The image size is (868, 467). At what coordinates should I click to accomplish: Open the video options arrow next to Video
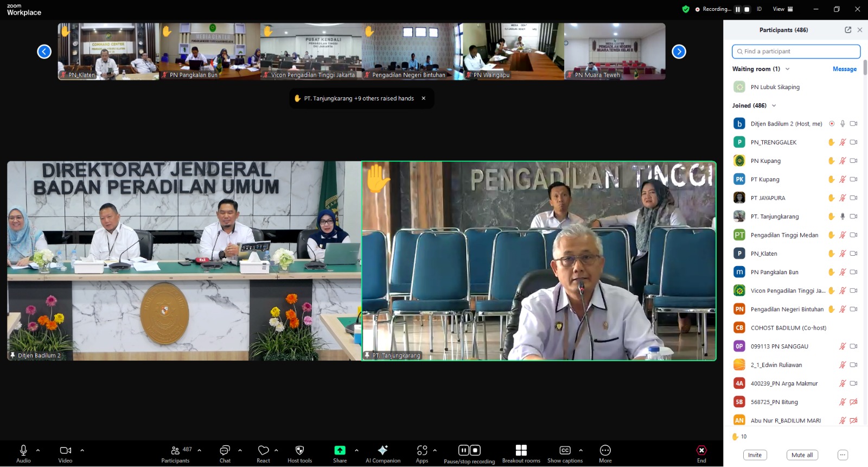[x=82, y=450]
